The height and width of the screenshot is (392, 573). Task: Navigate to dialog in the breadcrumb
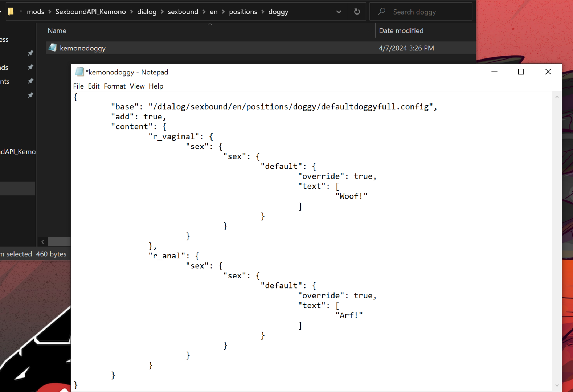click(147, 12)
